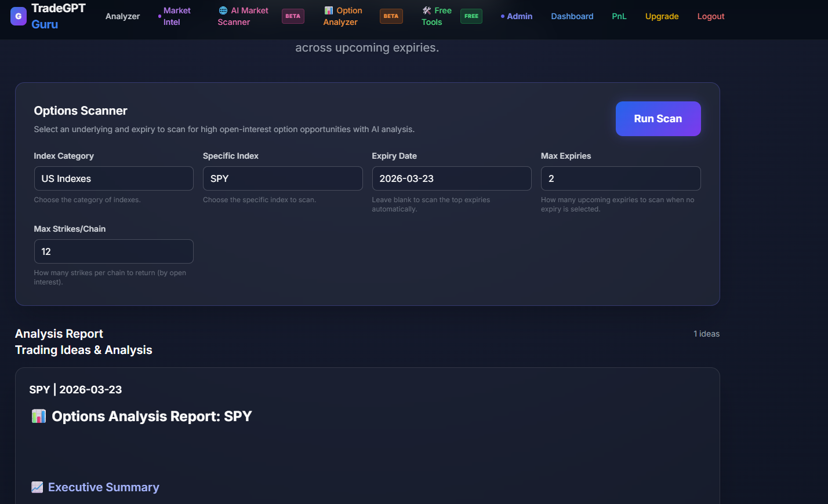
Task: Open the Dashboard menu item
Action: 572,16
